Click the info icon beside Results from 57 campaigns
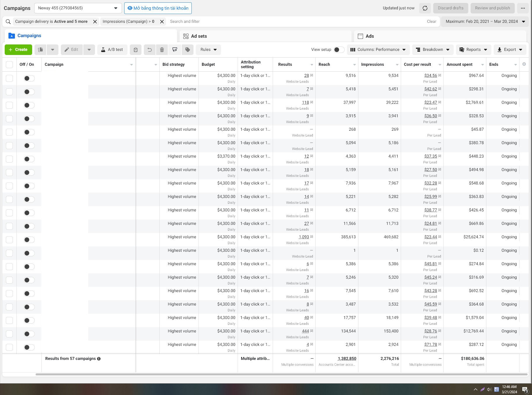532x395 pixels. (99, 359)
